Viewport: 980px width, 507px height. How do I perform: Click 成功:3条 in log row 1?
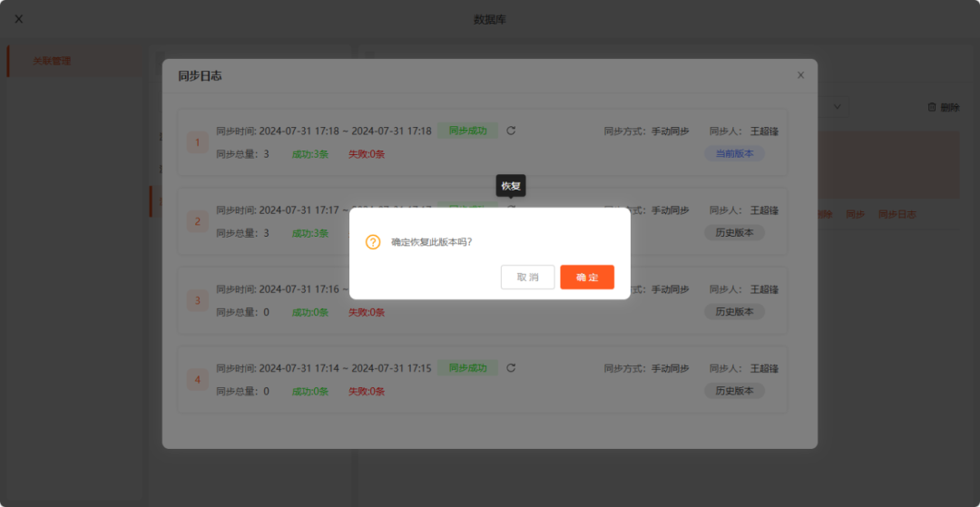click(x=310, y=154)
